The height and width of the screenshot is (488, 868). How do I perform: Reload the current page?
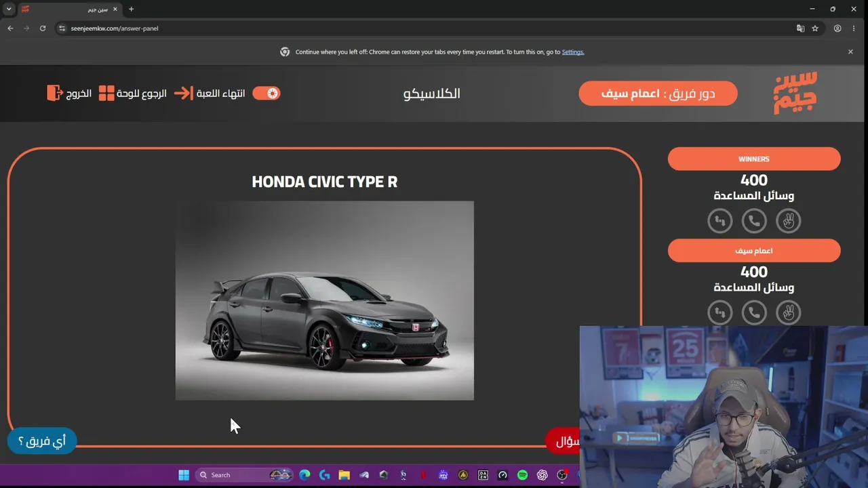pos(43,28)
